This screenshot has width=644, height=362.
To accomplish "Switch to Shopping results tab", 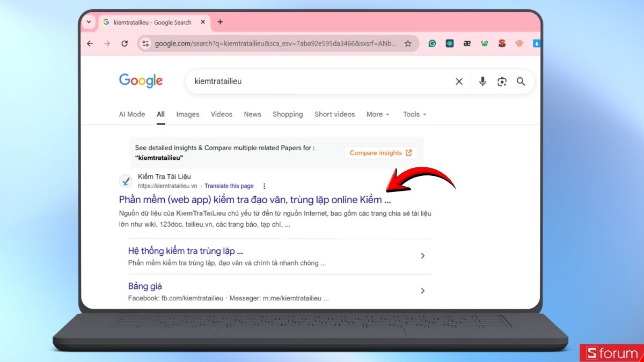I will click(288, 114).
